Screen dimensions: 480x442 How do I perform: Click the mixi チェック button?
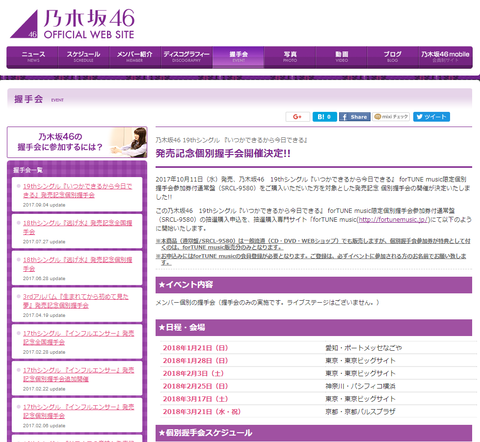391,117
